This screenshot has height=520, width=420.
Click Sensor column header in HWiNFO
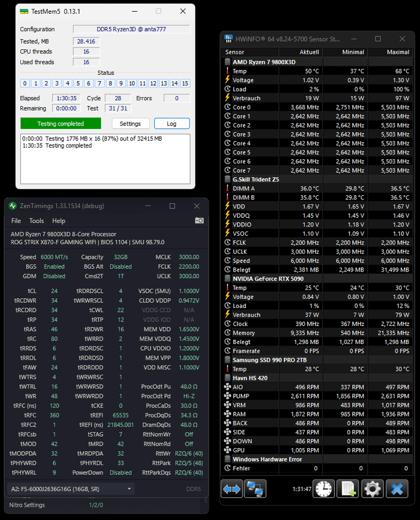point(250,52)
